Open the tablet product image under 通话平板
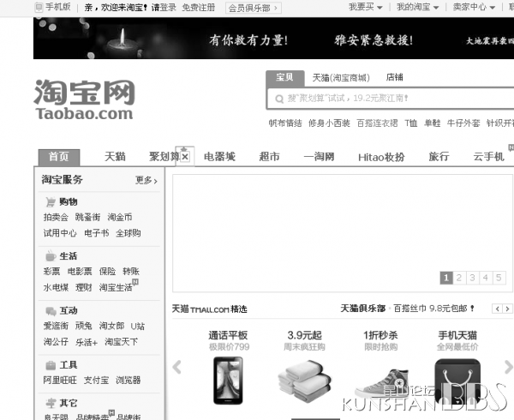514x420 pixels. 228,381
